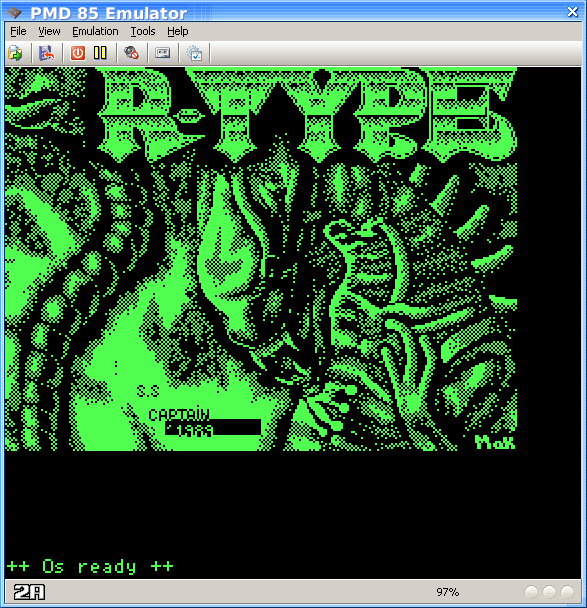Click the last status LED indicator
Viewport: 587px width, 608px height.
coord(567,592)
